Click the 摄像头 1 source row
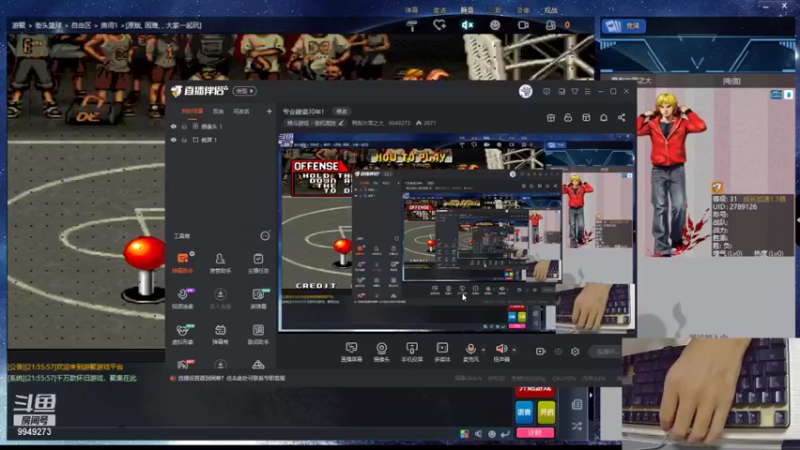The width and height of the screenshot is (800, 450). [220, 127]
